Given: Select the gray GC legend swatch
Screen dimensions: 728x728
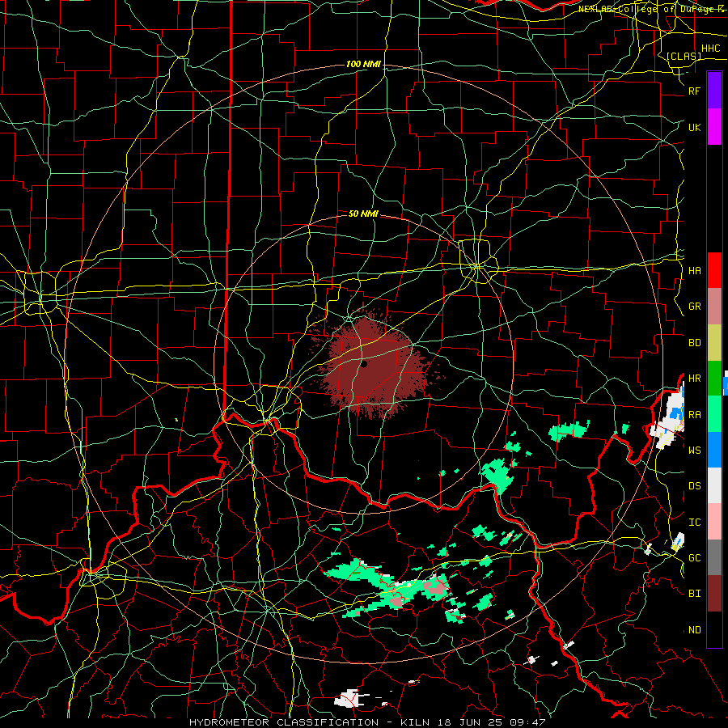Looking at the screenshot, I should tap(714, 557).
